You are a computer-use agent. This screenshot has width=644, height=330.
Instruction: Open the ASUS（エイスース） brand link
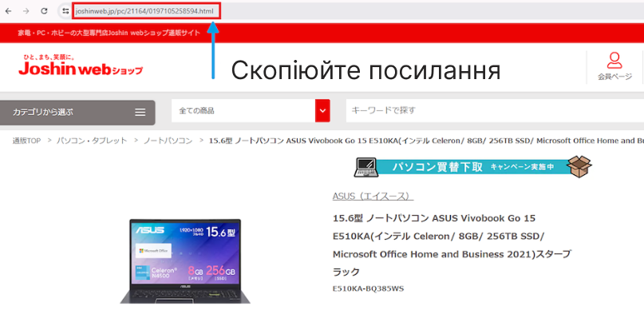(373, 197)
